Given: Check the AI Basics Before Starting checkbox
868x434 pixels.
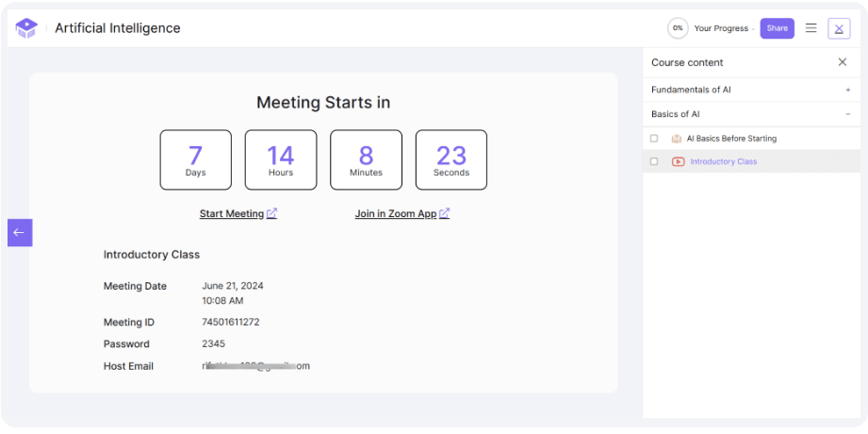Looking at the screenshot, I should 654,139.
